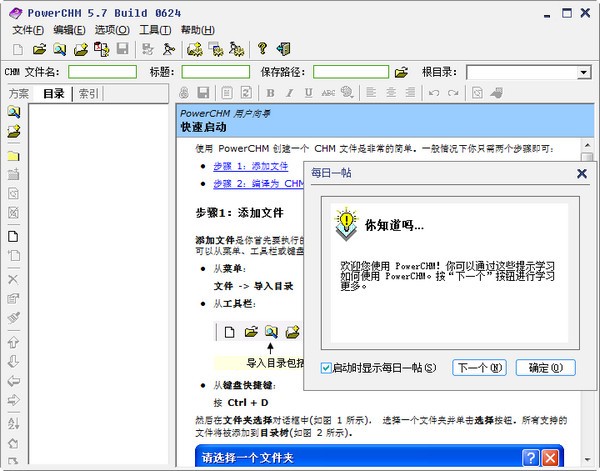Click the editor align center icon
600x471 pixels.
point(391,93)
